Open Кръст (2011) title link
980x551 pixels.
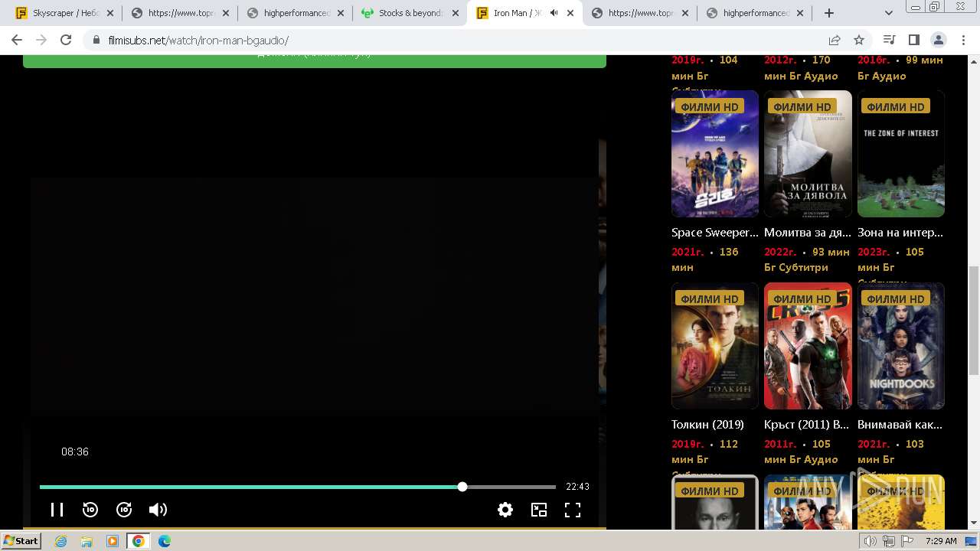pyautogui.click(x=806, y=425)
